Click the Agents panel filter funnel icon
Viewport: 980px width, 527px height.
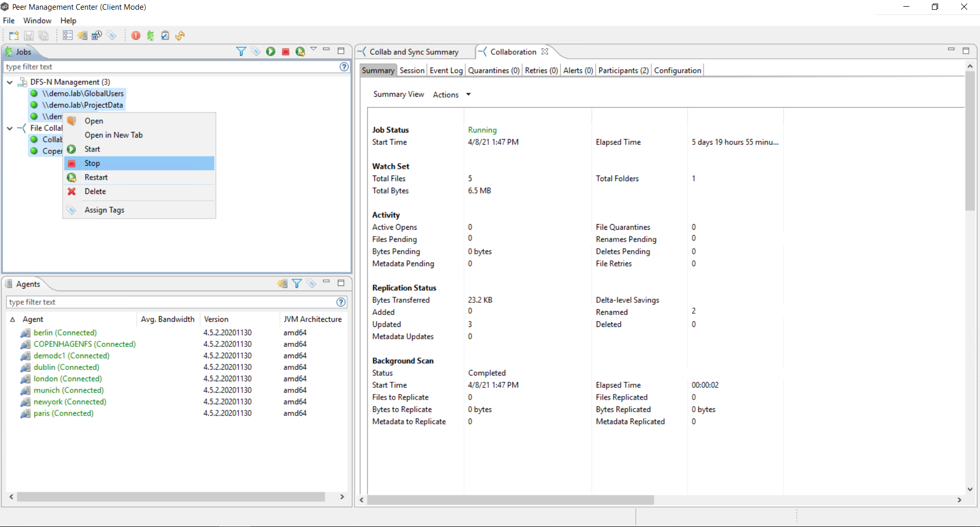pos(297,284)
